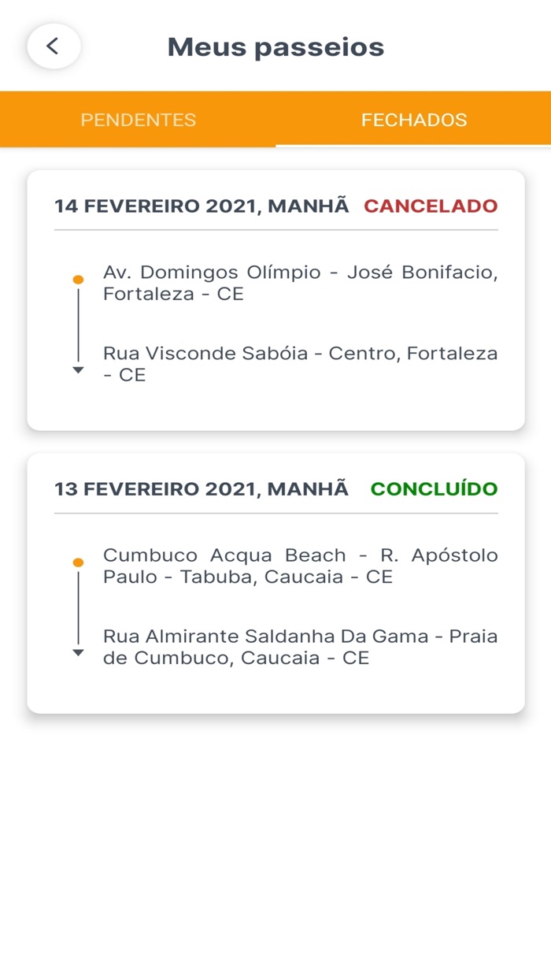This screenshot has height=980, width=551.
Task: Switch to the Pendentes tab
Action: (139, 120)
